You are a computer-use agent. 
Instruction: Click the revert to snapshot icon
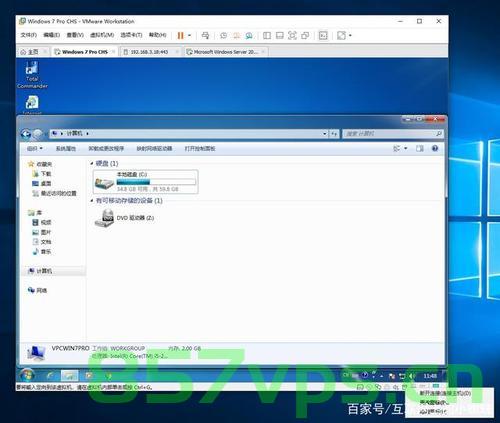click(236, 35)
